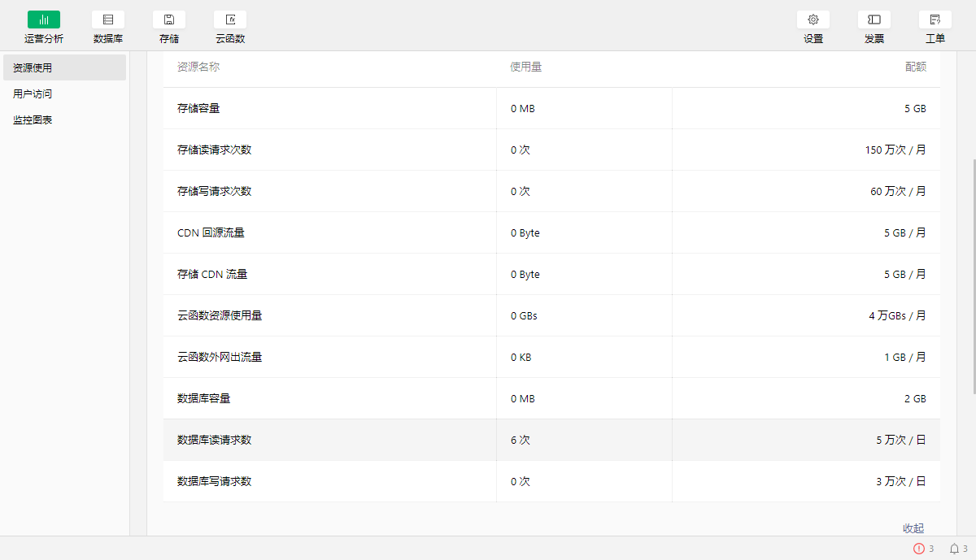Click the 4 万GBs / 月 quota value
The image size is (976, 560).
click(897, 315)
